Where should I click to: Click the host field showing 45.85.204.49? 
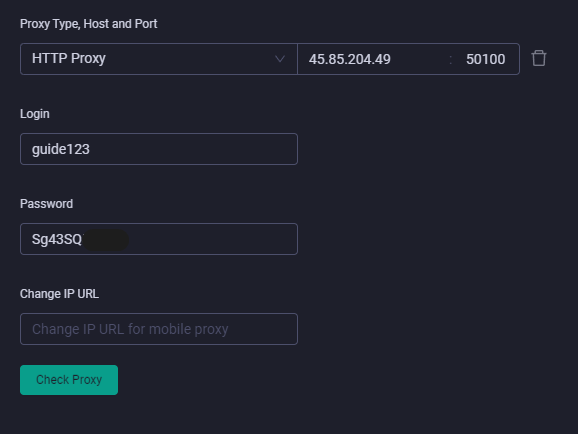372,59
